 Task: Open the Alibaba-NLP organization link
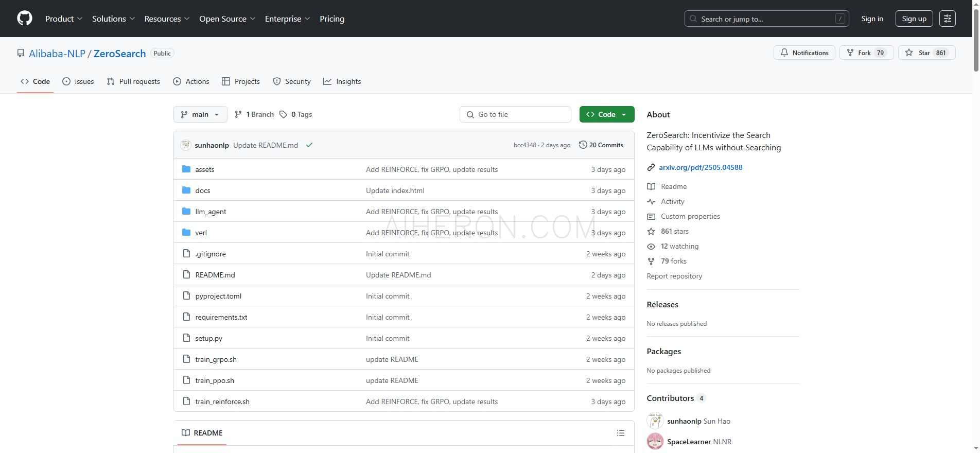57,54
